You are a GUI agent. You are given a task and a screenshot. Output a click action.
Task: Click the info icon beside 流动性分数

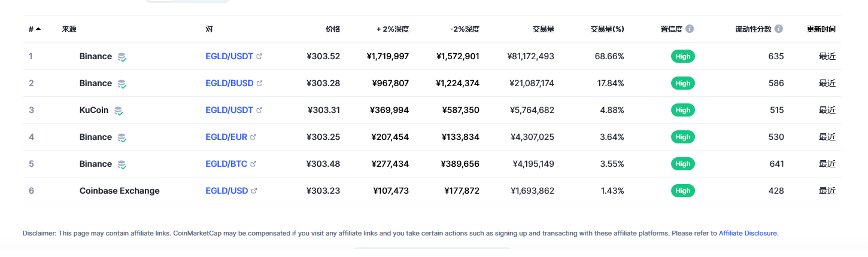[x=779, y=29]
